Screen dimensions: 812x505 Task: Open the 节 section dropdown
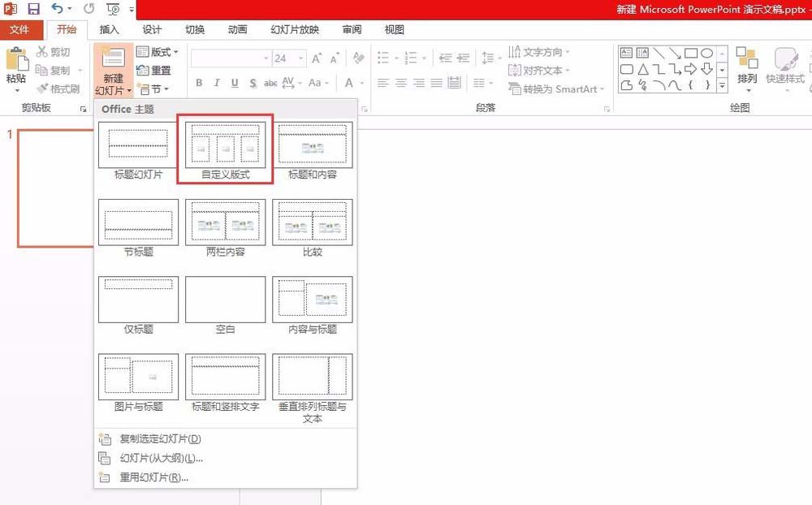point(153,89)
